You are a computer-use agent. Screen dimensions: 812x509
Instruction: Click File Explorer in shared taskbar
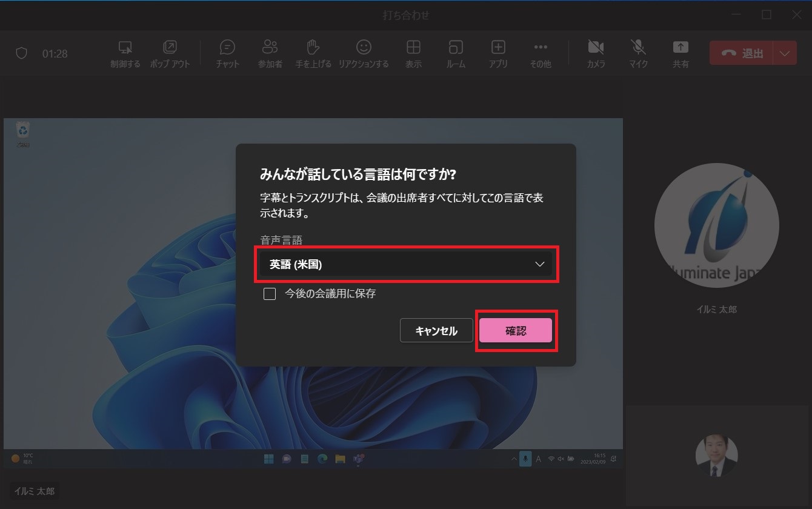[340, 459]
